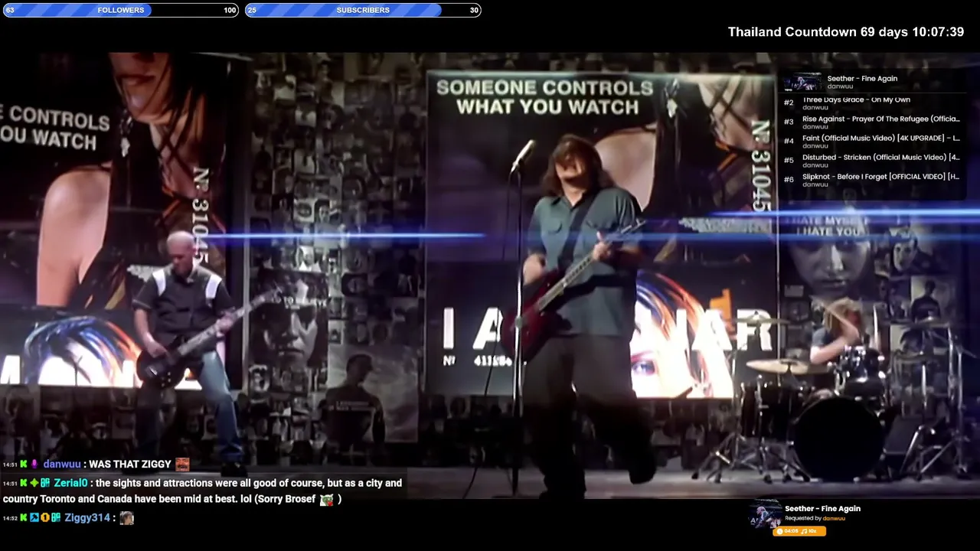Viewport: 980px width, 551px height.
Task: Click the teal OG badge beside Ziggy314
Action: (x=56, y=518)
